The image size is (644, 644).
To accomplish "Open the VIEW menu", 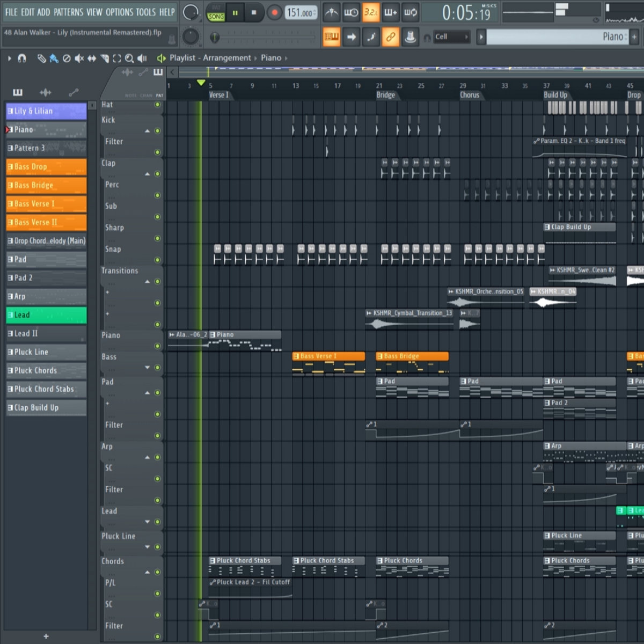I will pyautogui.click(x=94, y=12).
